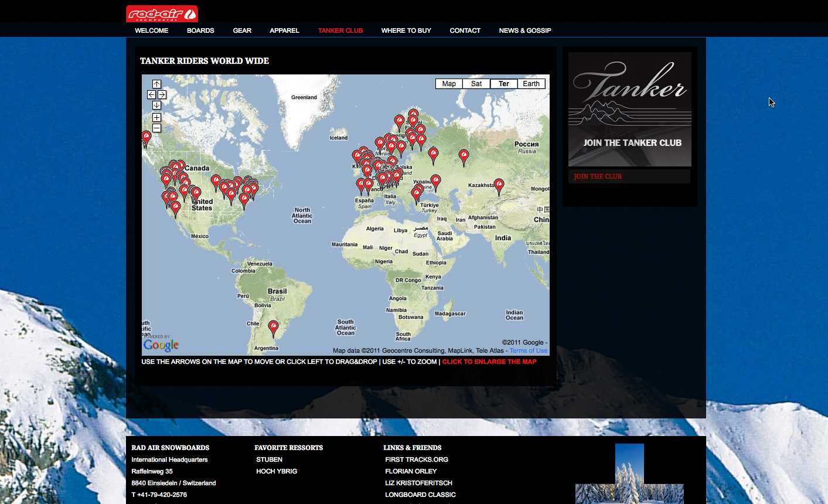Pan map down with arrow button
The image size is (828, 504).
coord(156,105)
